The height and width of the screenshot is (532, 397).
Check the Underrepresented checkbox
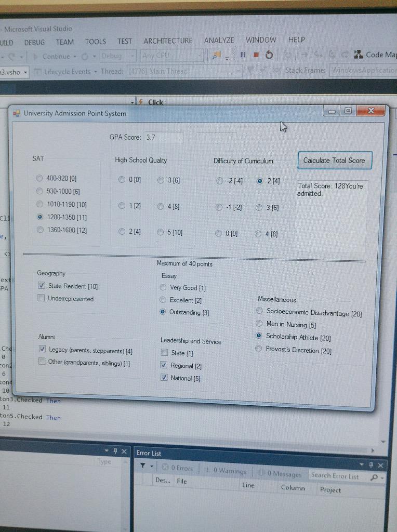pos(41,298)
